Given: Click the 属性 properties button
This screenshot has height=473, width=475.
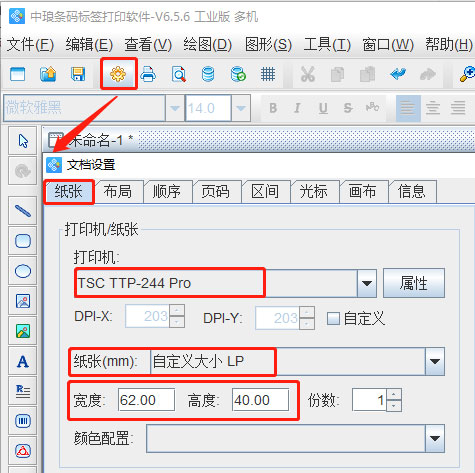Looking at the screenshot, I should [414, 283].
